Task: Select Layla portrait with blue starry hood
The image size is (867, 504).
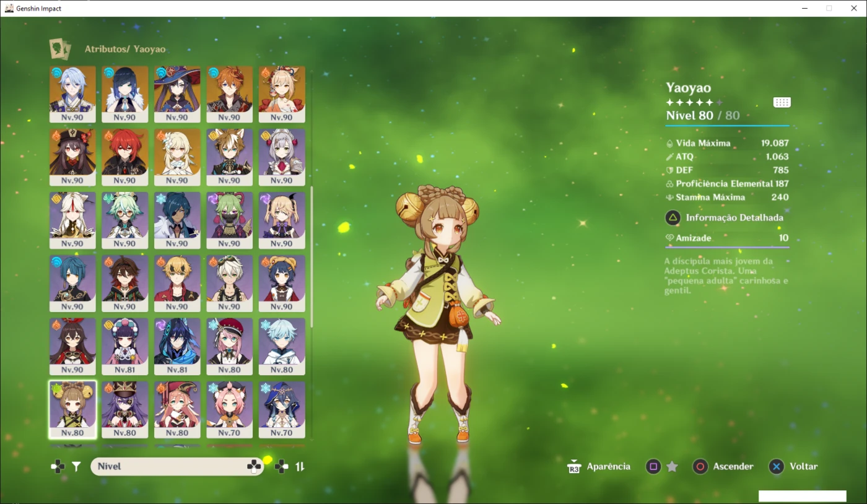Action: (282, 410)
